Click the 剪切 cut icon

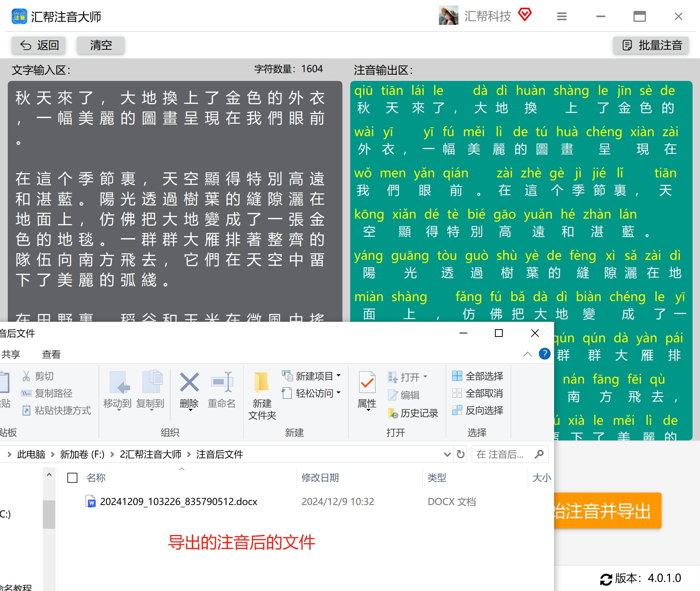click(26, 376)
